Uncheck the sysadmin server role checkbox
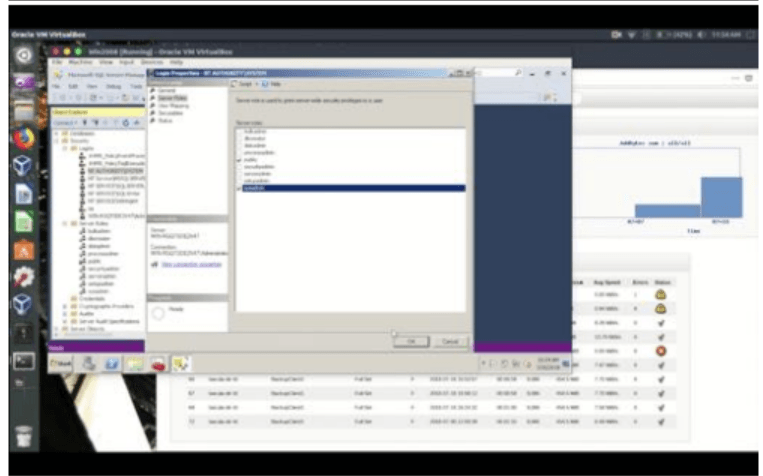 [x=239, y=188]
